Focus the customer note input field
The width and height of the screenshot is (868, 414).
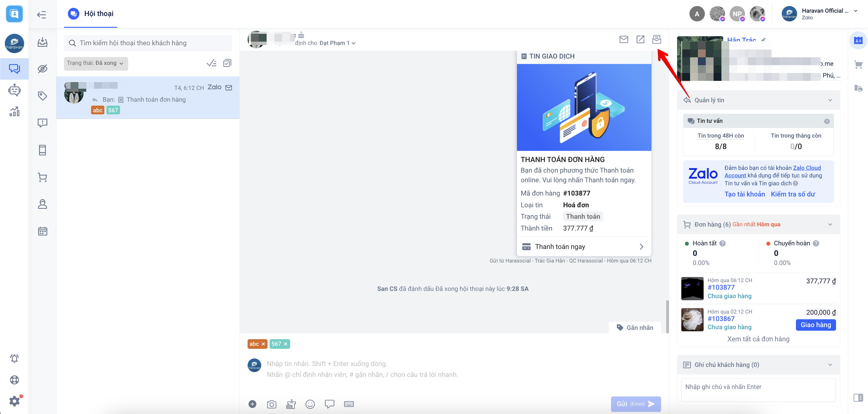tap(758, 390)
